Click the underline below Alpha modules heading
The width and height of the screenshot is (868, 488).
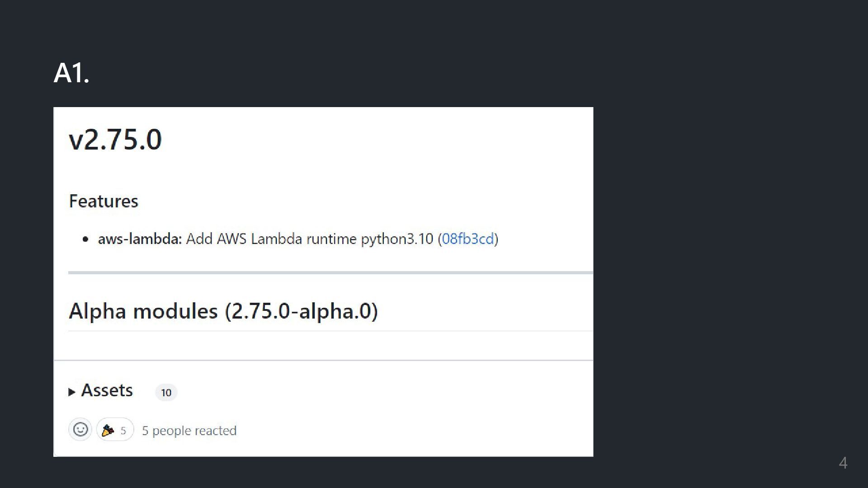[x=330, y=331]
